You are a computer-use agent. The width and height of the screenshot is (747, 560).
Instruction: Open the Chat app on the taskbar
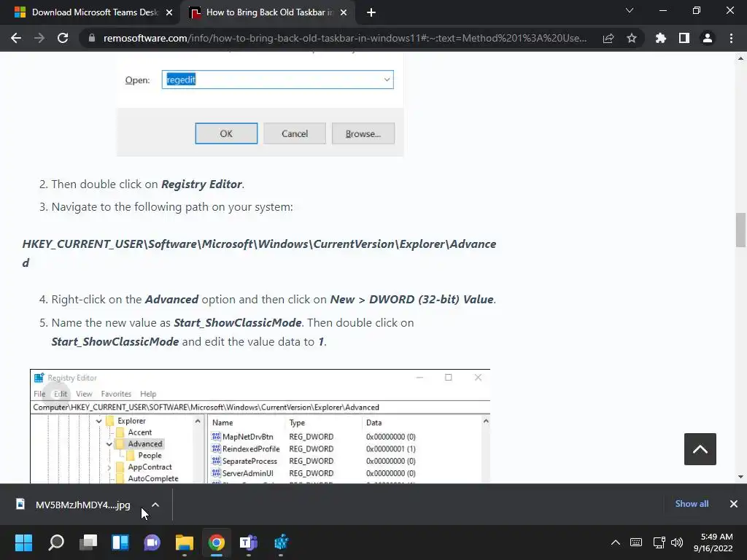tap(152, 542)
